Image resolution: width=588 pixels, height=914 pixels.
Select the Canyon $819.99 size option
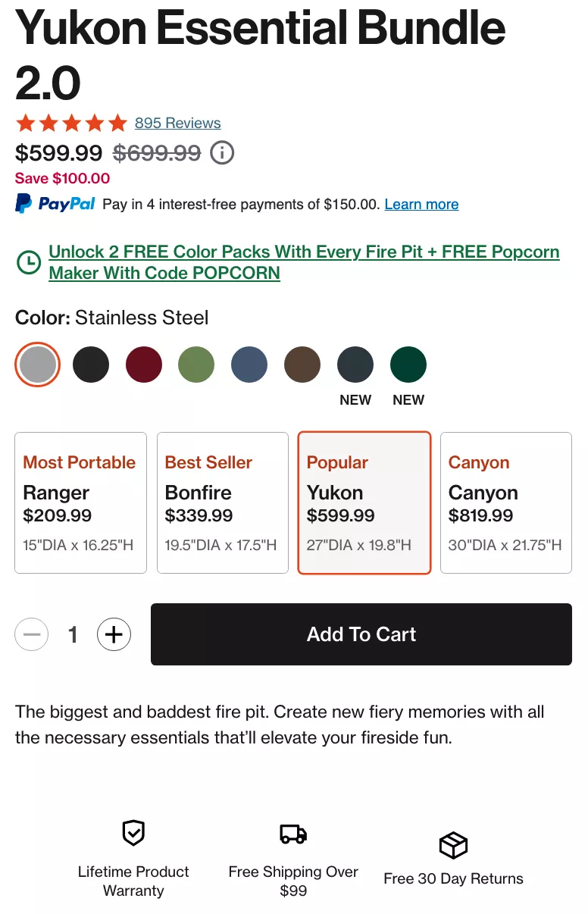pos(505,502)
